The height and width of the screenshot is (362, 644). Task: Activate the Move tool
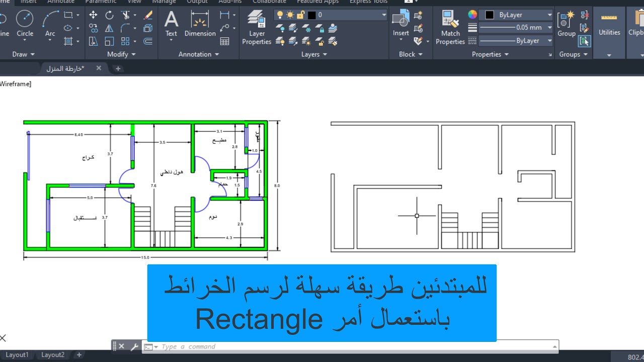93,15
